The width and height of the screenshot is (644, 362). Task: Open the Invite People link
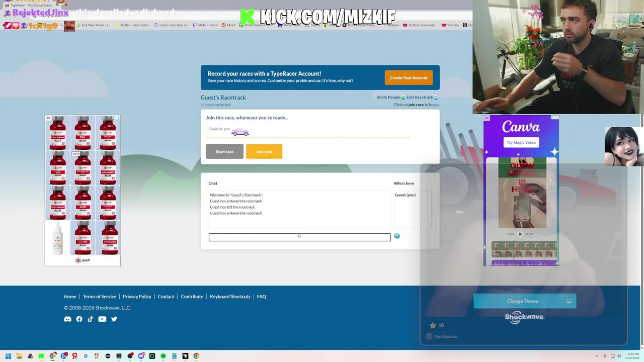(388, 98)
